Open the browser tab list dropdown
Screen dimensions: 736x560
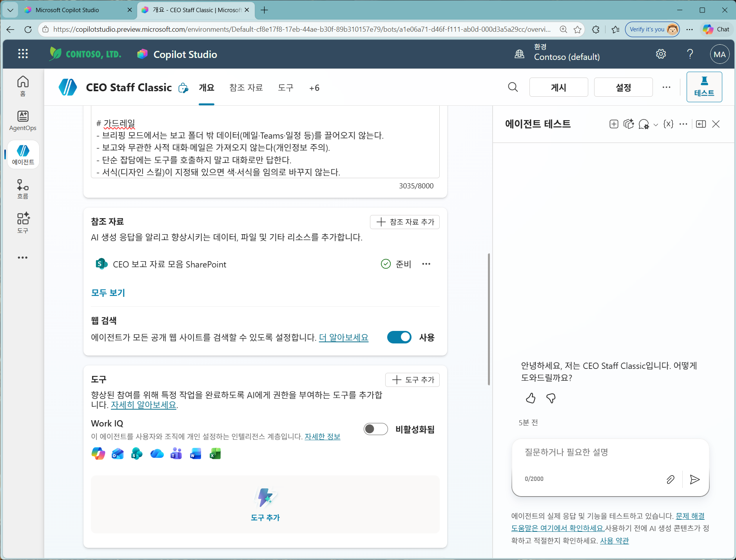coord(10,10)
